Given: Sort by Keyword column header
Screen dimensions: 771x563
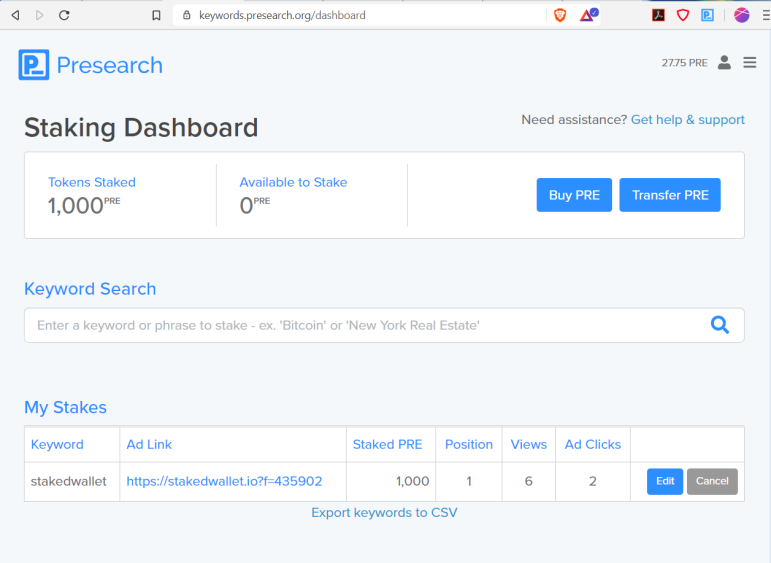Looking at the screenshot, I should pos(57,444).
